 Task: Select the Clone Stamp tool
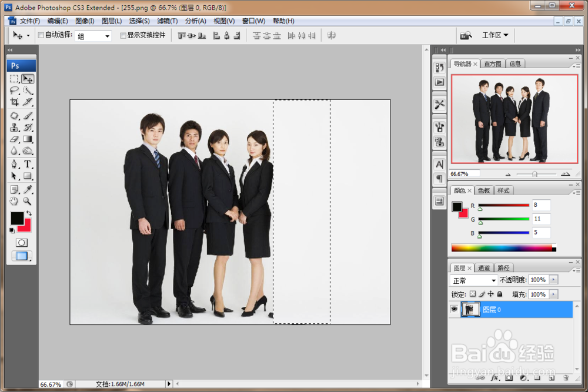pyautogui.click(x=14, y=128)
